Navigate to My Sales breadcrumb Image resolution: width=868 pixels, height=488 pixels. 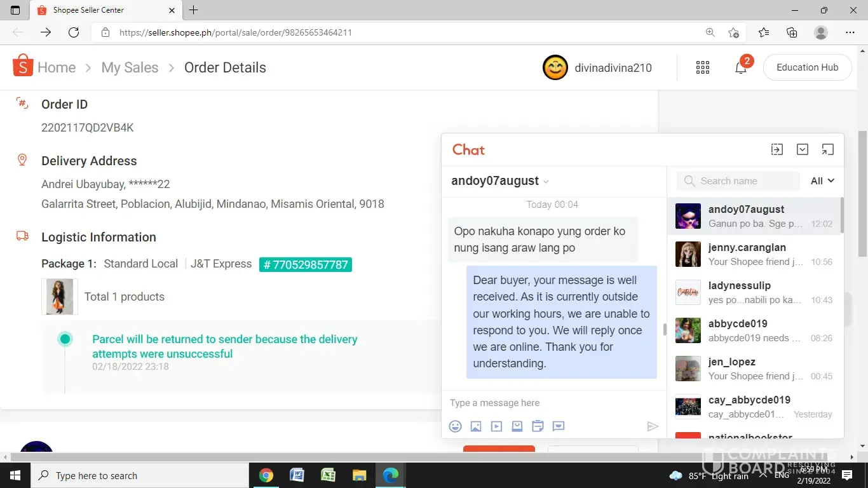click(x=130, y=67)
